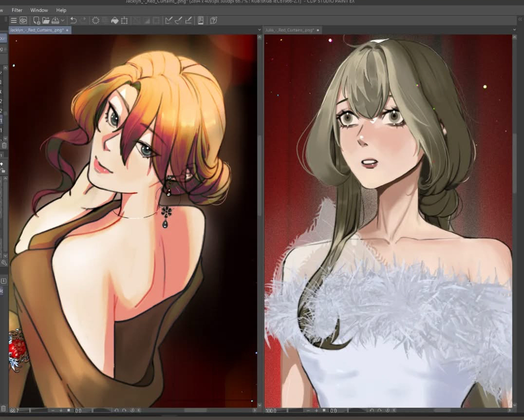The height and width of the screenshot is (420, 524).
Task: Expand the Save icon dropdown arrow
Action: click(x=62, y=20)
